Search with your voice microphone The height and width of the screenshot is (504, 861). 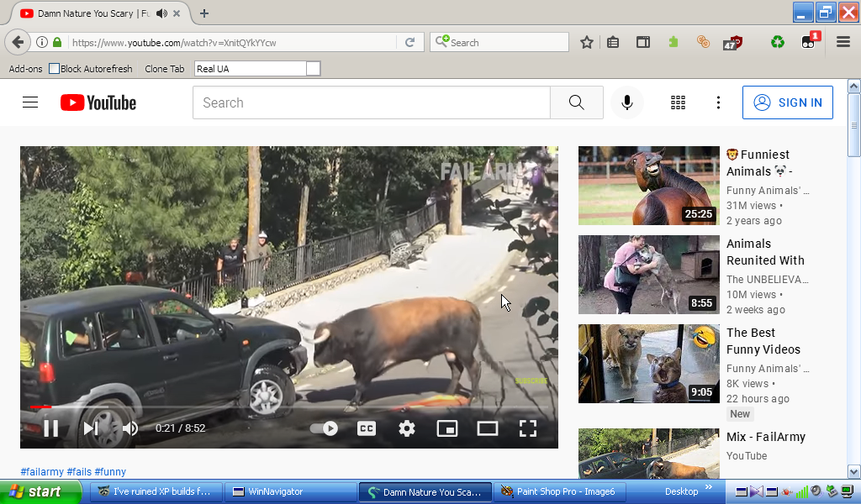click(627, 102)
